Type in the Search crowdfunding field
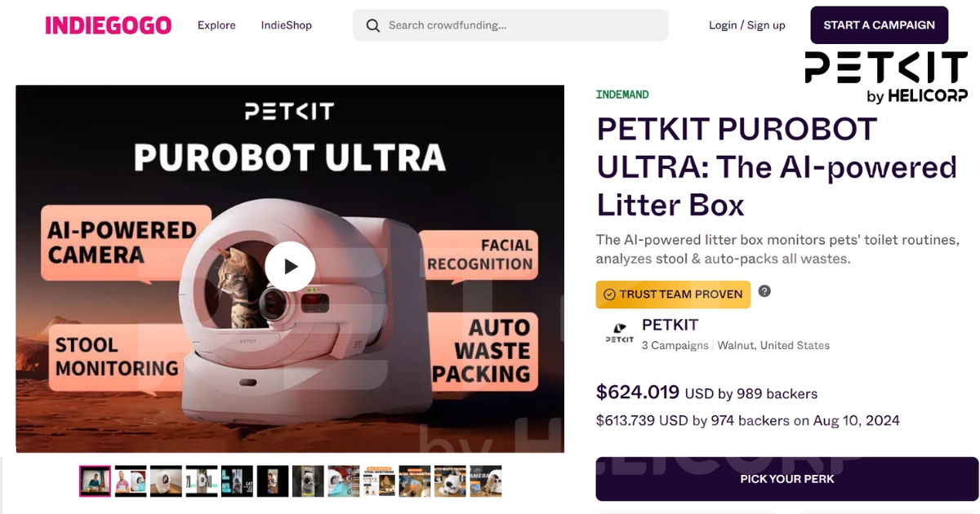980x514 pixels. tap(523, 25)
